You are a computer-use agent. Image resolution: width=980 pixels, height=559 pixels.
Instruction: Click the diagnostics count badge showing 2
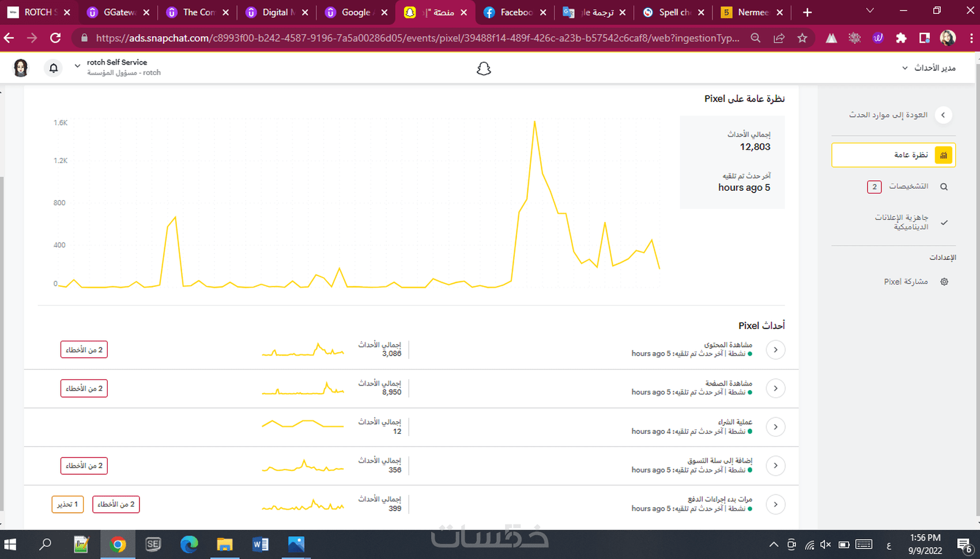tap(875, 187)
